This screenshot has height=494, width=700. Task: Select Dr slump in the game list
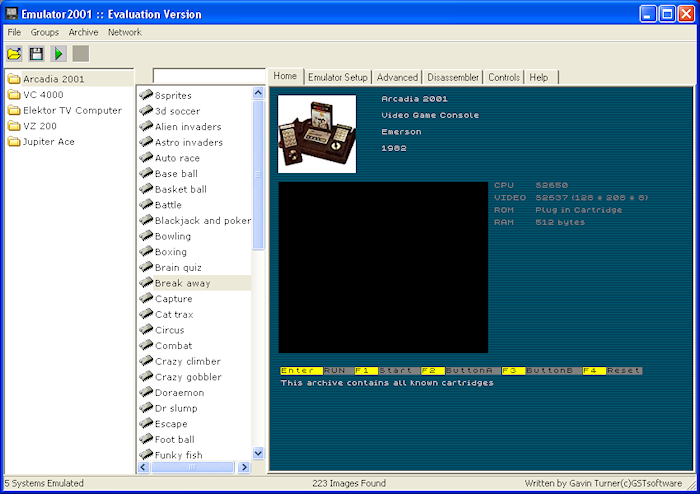(176, 408)
